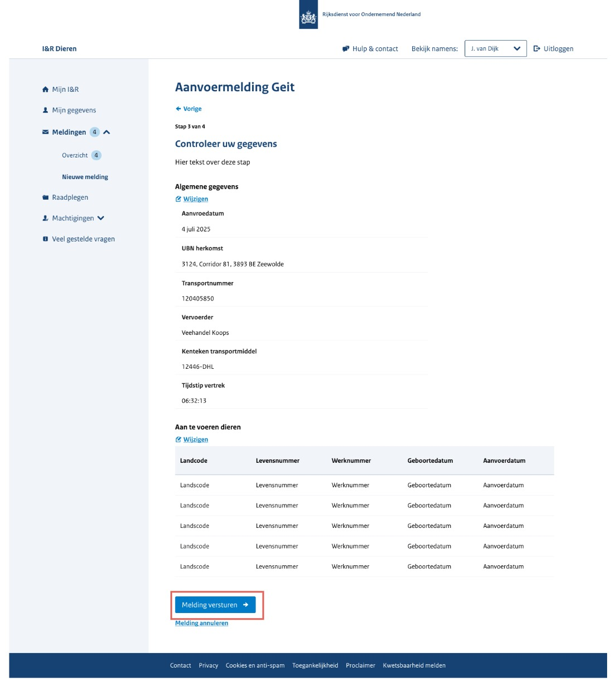This screenshot has width=616, height=687.
Task: Click the person icon beside Mijn gegevens
Action: [x=46, y=110]
